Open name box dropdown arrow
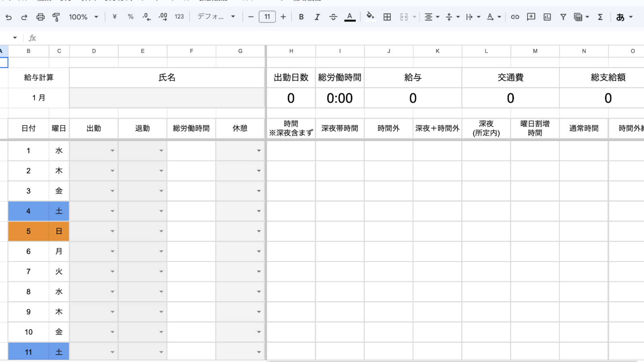This screenshot has width=644, height=362. pyautogui.click(x=15, y=38)
